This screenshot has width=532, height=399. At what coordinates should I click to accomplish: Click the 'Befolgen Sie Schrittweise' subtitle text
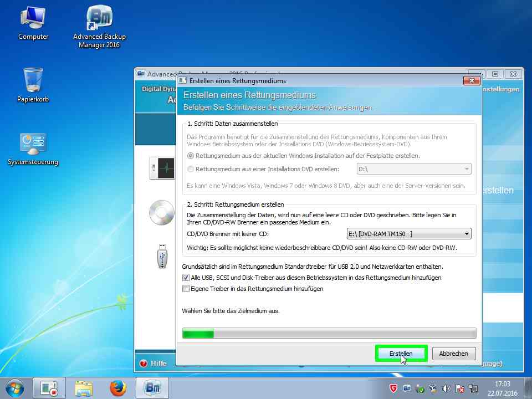(278, 108)
